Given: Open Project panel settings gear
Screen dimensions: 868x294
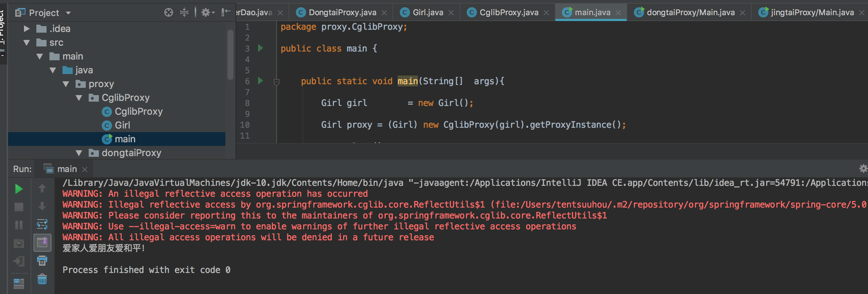Looking at the screenshot, I should pos(205,12).
